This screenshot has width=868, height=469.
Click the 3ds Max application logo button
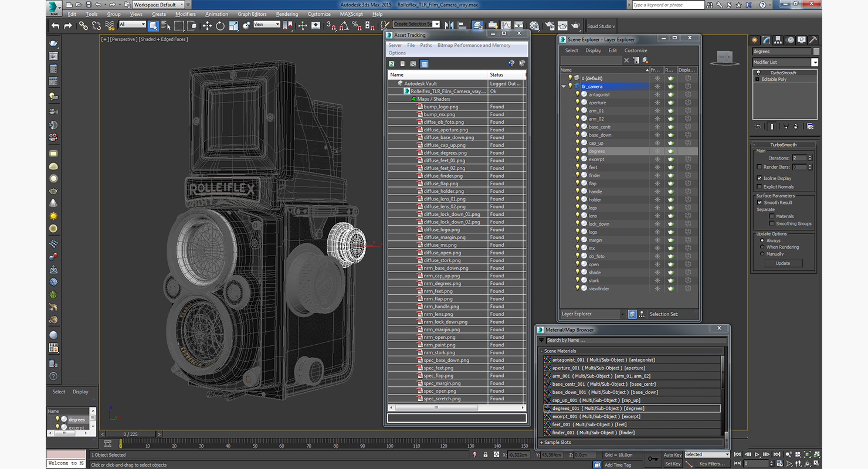[x=54, y=8]
